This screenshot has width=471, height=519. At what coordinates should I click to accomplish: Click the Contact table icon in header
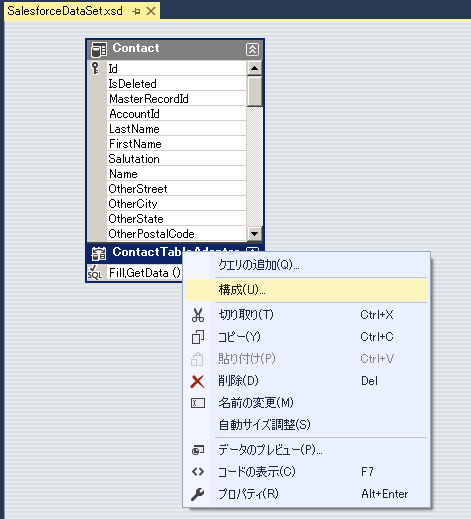click(99, 50)
